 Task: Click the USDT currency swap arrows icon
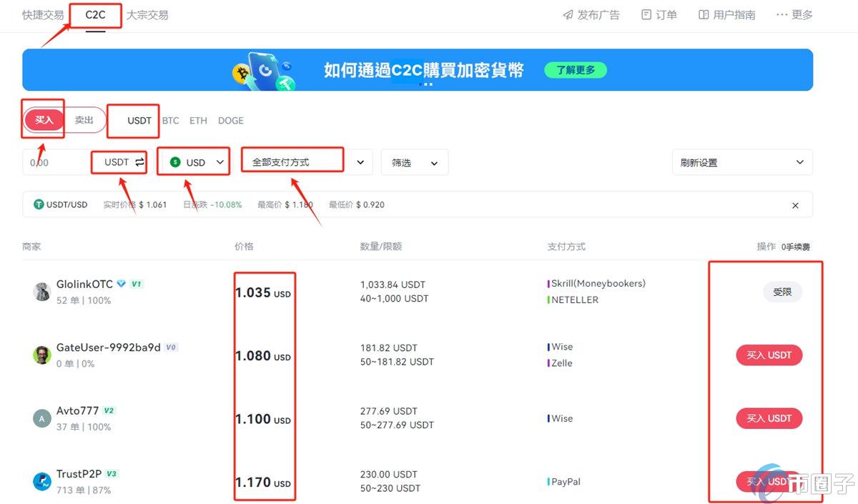point(138,162)
